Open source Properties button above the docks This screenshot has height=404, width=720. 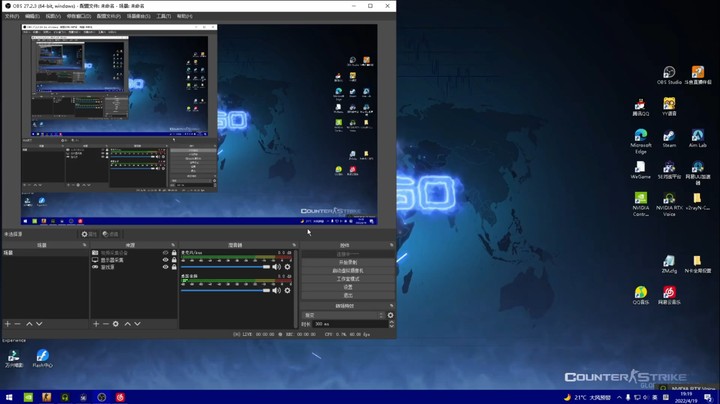(89, 234)
